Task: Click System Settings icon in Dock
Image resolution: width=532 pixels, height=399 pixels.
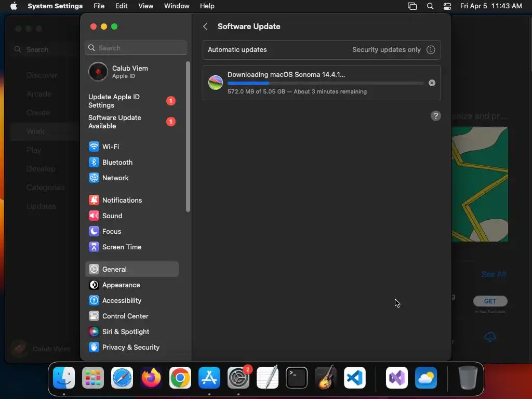Action: coord(238,378)
